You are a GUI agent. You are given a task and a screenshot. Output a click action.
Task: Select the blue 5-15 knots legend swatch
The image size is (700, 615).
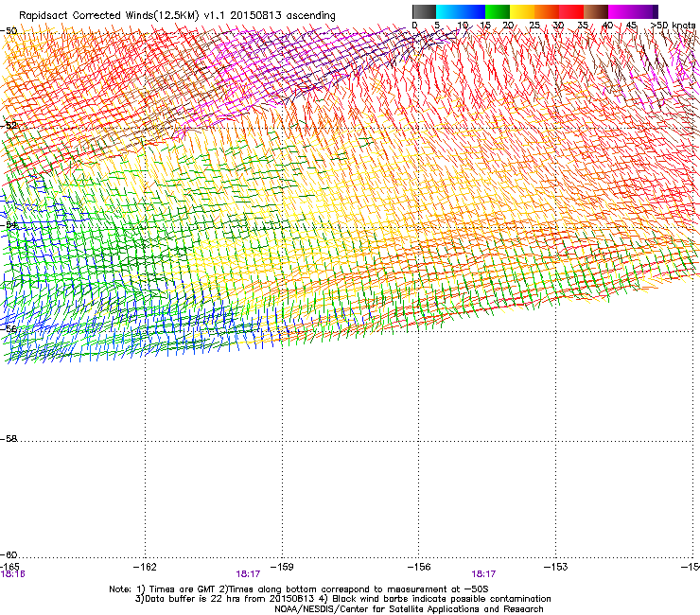click(461, 11)
